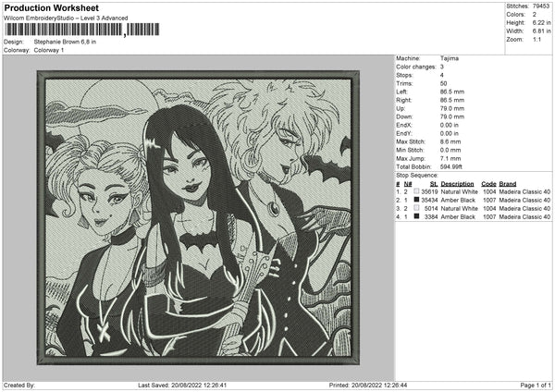Click the 'Down:' value 79.0 mm
555x392 pixels.
point(452,116)
